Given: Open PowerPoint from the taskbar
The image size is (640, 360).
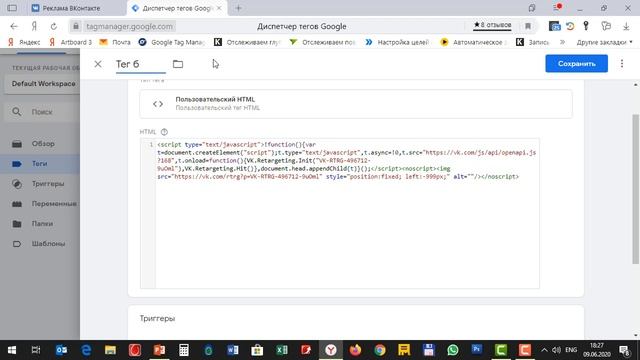Looking at the screenshot, I should click(160, 350).
